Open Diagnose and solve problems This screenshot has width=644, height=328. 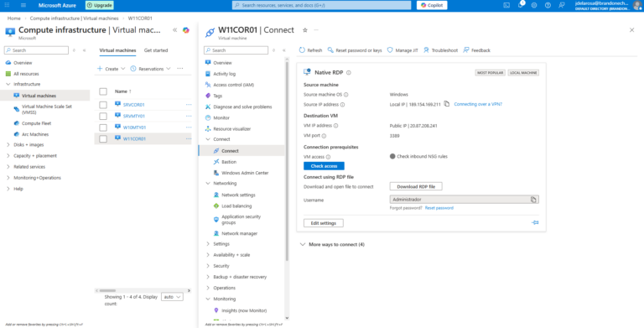242,107
